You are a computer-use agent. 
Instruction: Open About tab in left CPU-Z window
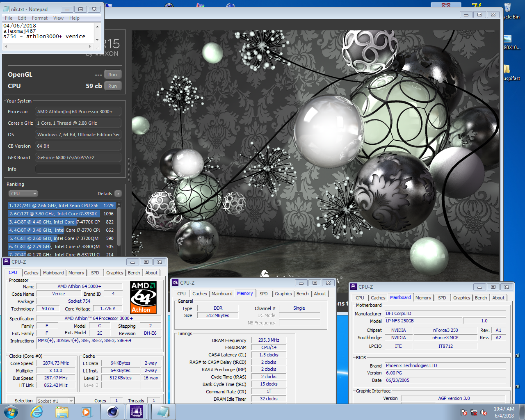click(x=151, y=273)
